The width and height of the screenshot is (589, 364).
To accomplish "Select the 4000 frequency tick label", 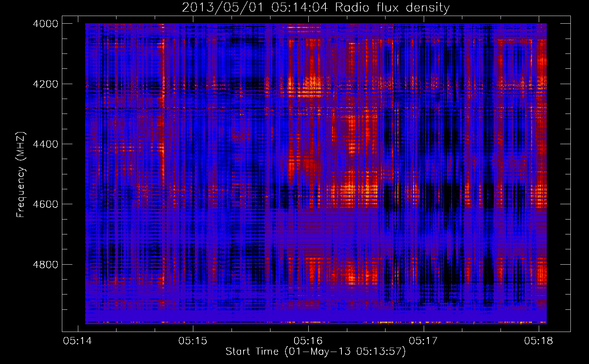I will click(x=46, y=24).
